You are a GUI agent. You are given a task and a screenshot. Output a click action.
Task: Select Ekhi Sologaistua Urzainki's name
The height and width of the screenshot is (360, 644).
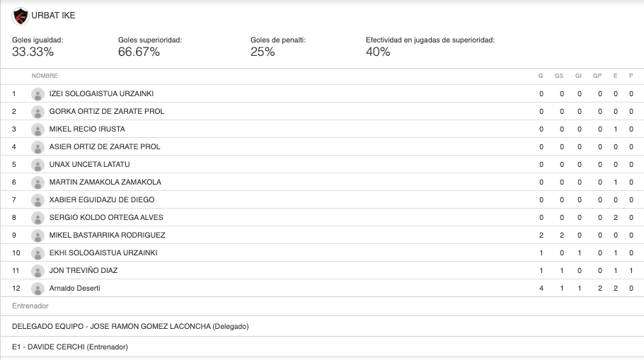coord(103,253)
